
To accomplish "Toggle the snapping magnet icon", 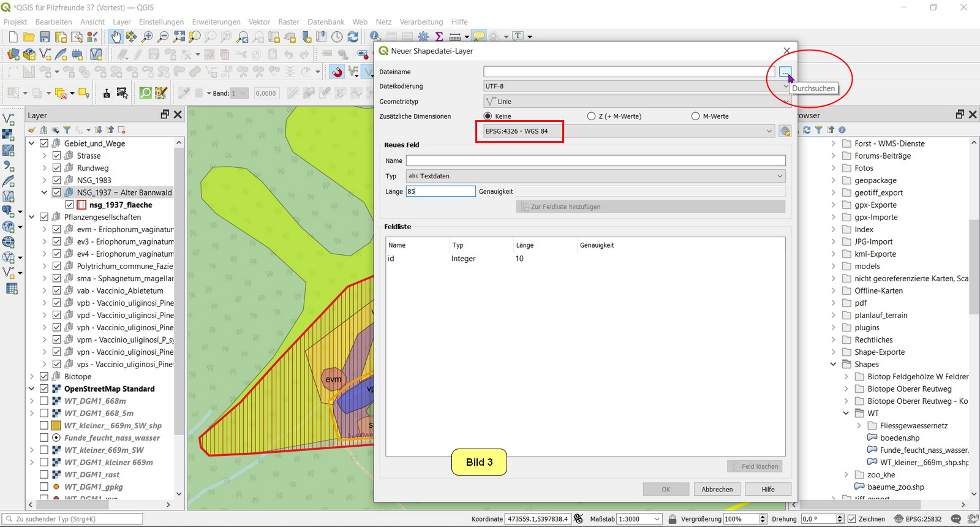I will click(337, 72).
